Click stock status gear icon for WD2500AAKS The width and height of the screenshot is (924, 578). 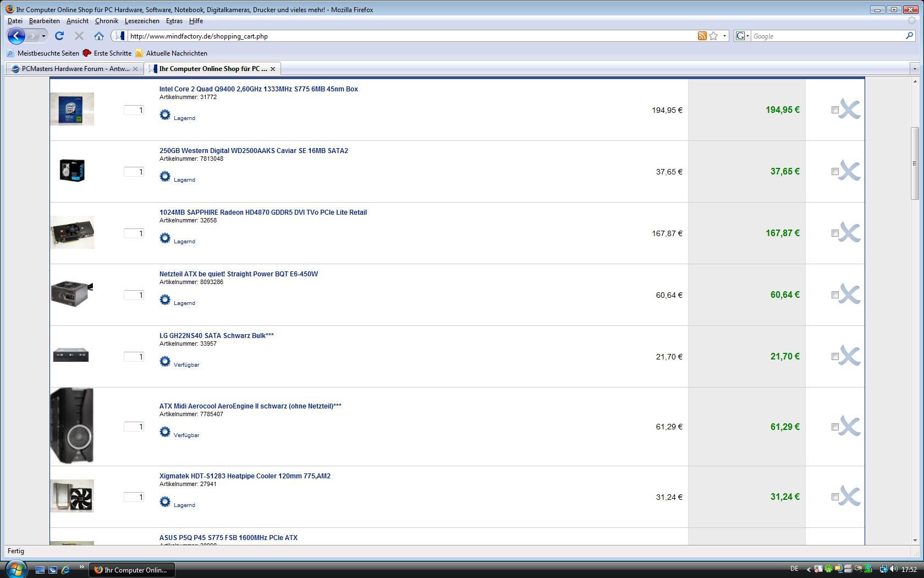click(x=165, y=176)
